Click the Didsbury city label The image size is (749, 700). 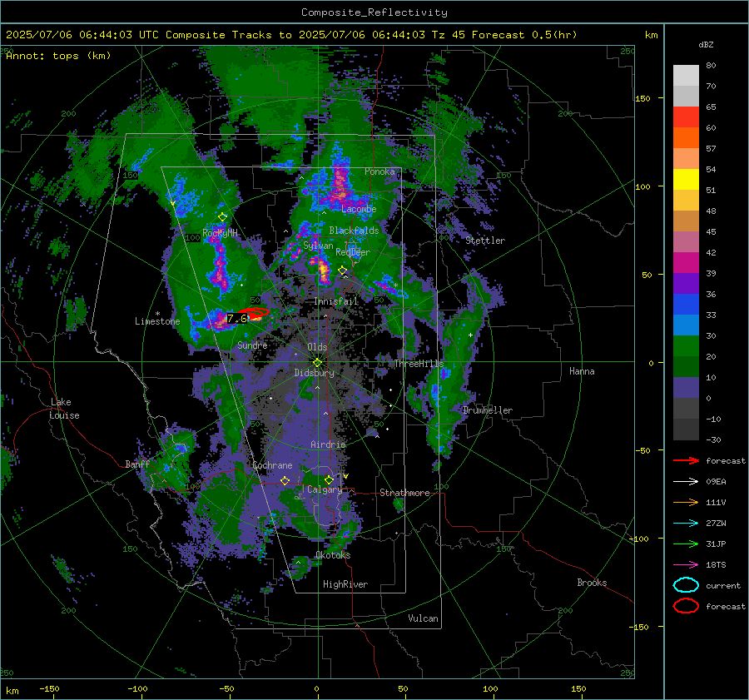[x=314, y=373]
